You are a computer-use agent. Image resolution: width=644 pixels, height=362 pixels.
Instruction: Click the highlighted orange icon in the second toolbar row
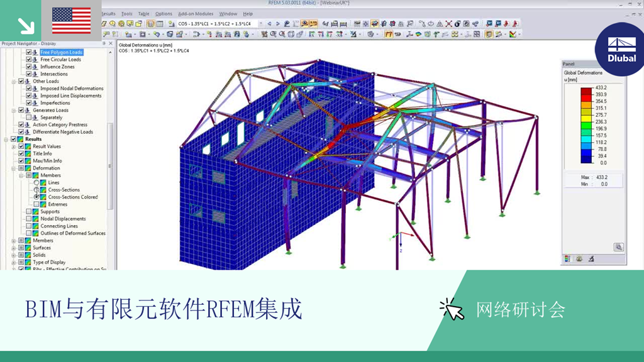389,35
